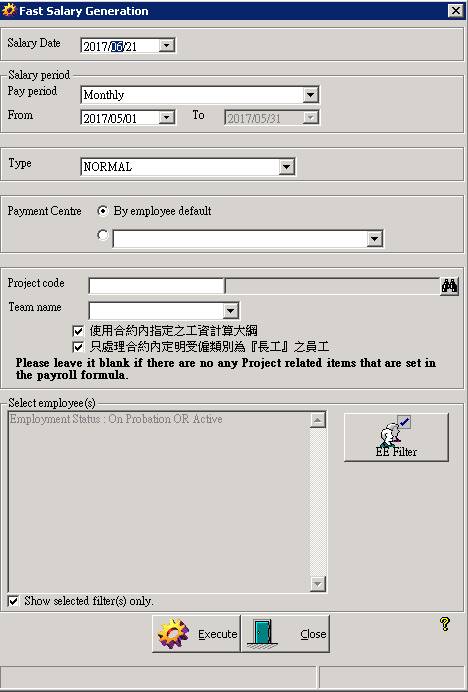Viewport: 468px width, 692px height.
Task: Click the binoculars project search icon
Action: (449, 286)
